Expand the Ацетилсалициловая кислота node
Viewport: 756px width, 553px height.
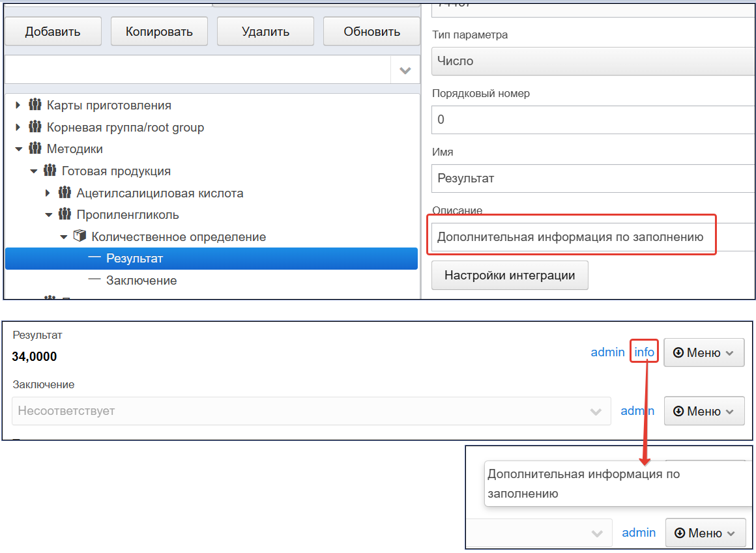pos(48,193)
